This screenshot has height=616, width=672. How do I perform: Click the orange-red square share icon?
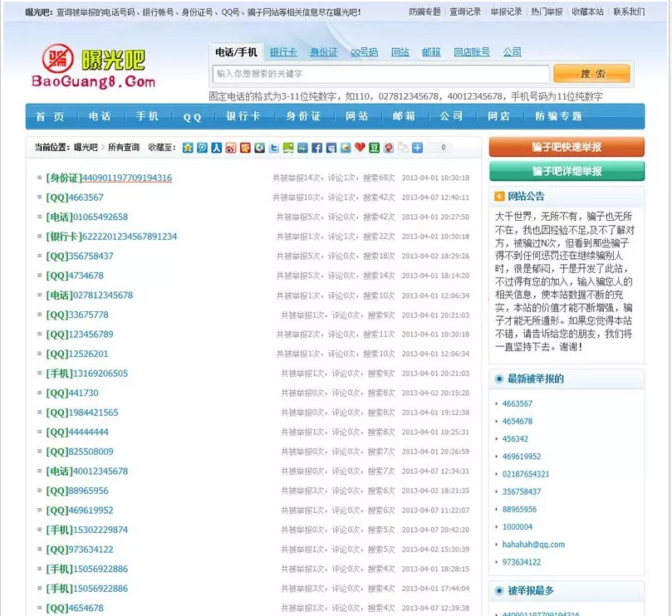[245, 148]
